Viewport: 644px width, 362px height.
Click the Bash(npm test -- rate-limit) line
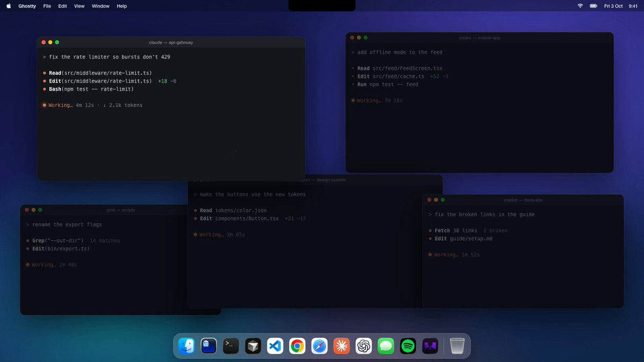[x=91, y=89]
